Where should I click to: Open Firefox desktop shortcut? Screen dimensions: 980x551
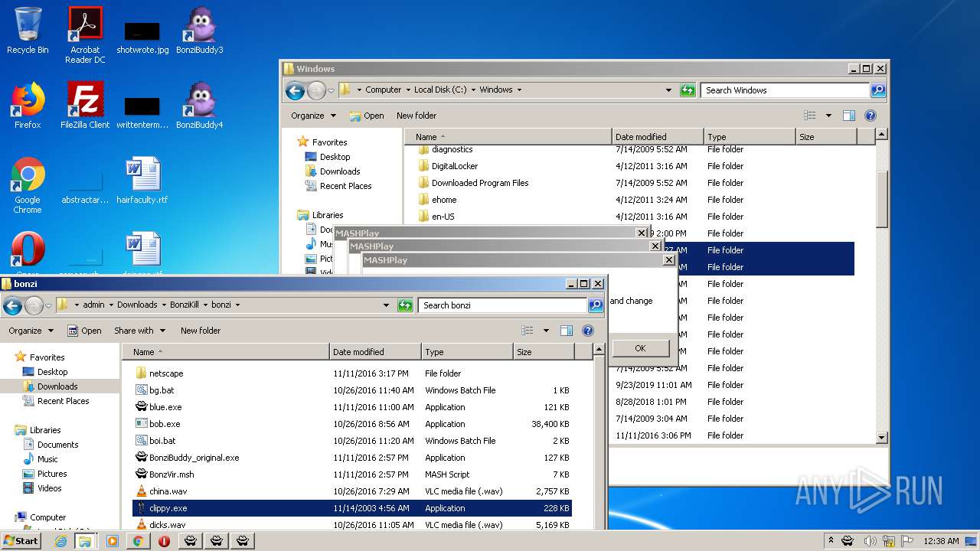point(28,106)
